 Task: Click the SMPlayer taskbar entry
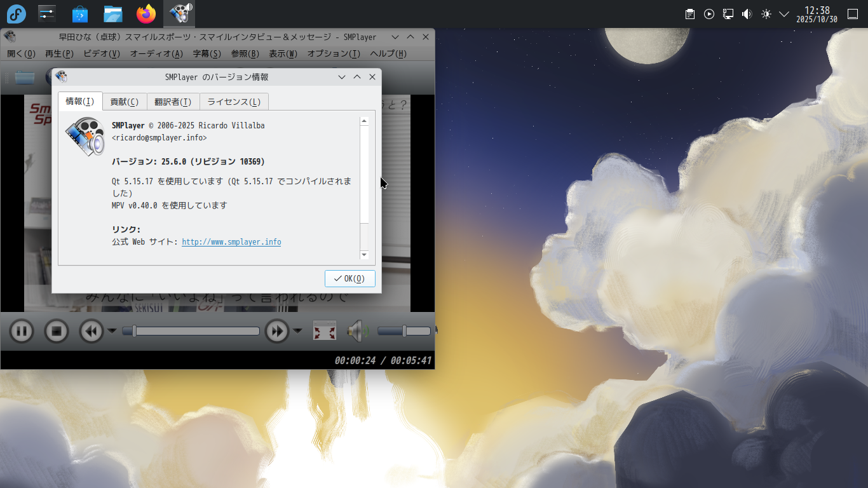click(179, 13)
